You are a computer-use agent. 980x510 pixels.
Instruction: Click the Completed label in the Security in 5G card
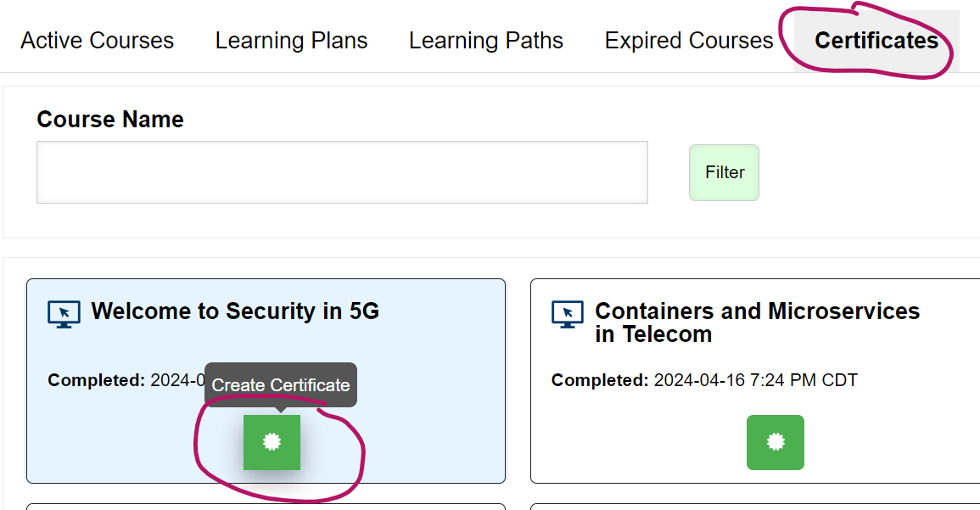point(96,380)
